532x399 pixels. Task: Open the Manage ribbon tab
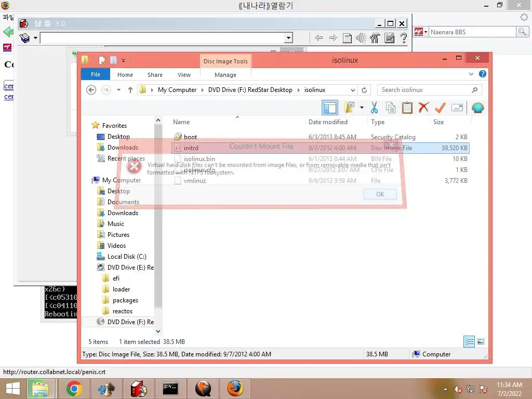click(225, 75)
